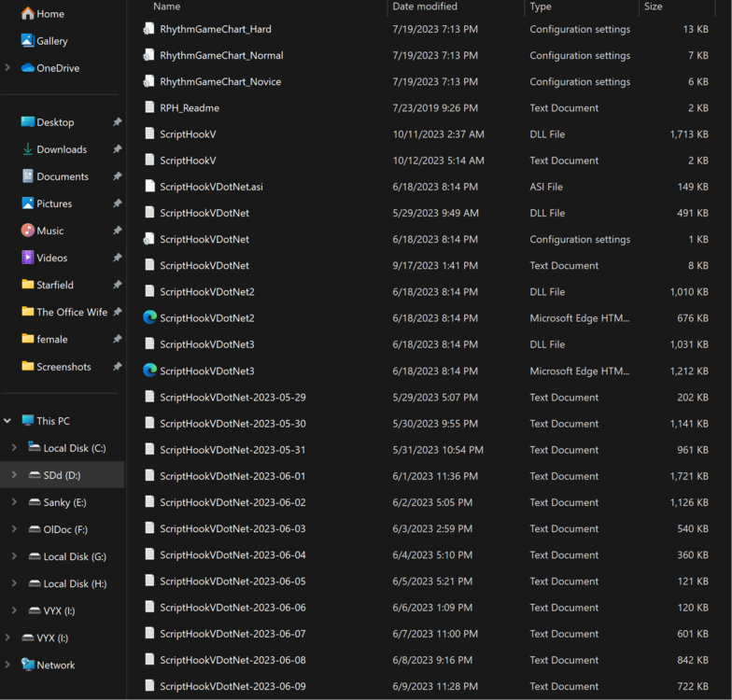Select the Edge HTML file ScriptHookVDotNet3 icon
The image size is (732, 700).
(x=149, y=370)
